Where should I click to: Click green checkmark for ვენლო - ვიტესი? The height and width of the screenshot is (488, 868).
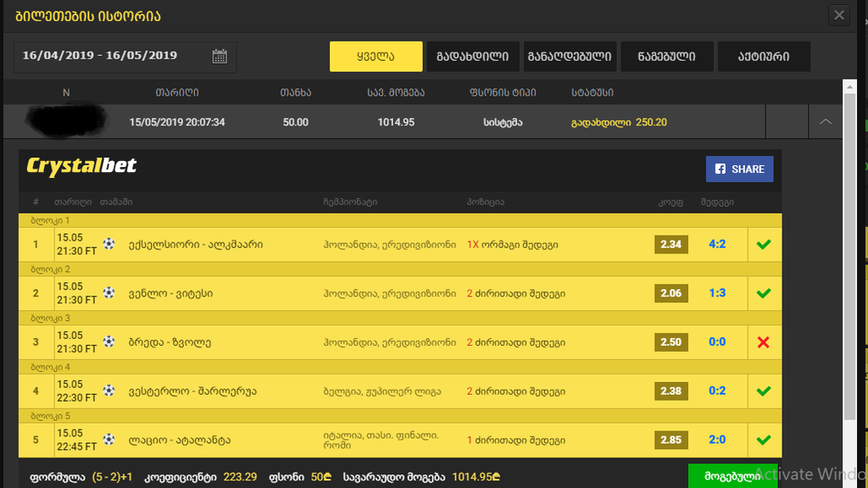[x=764, y=293]
